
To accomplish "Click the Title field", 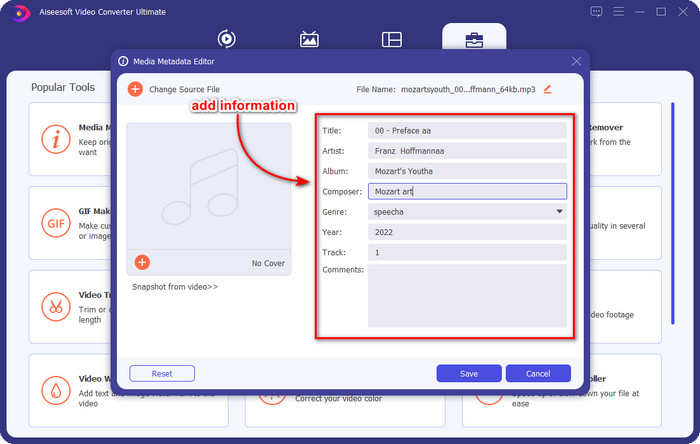I will pyautogui.click(x=467, y=131).
